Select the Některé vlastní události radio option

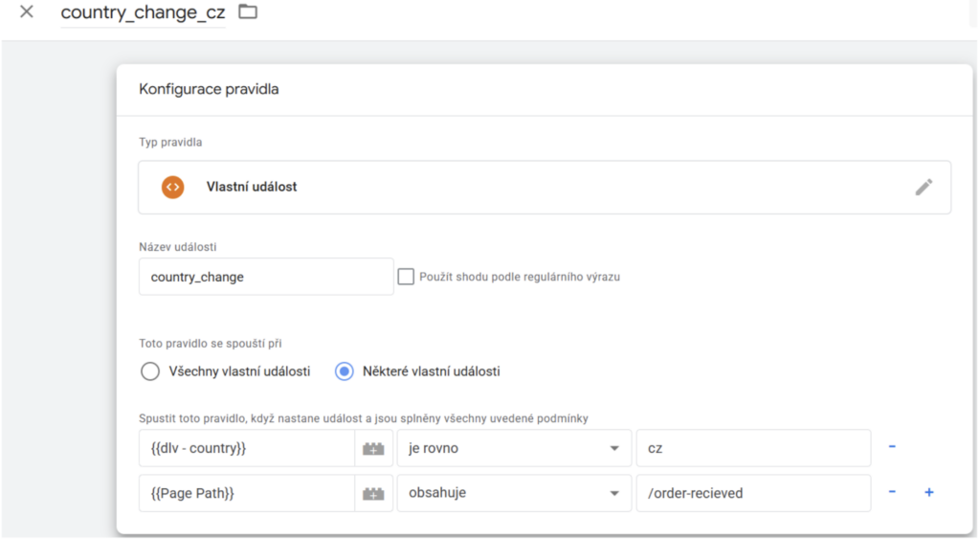tap(345, 371)
